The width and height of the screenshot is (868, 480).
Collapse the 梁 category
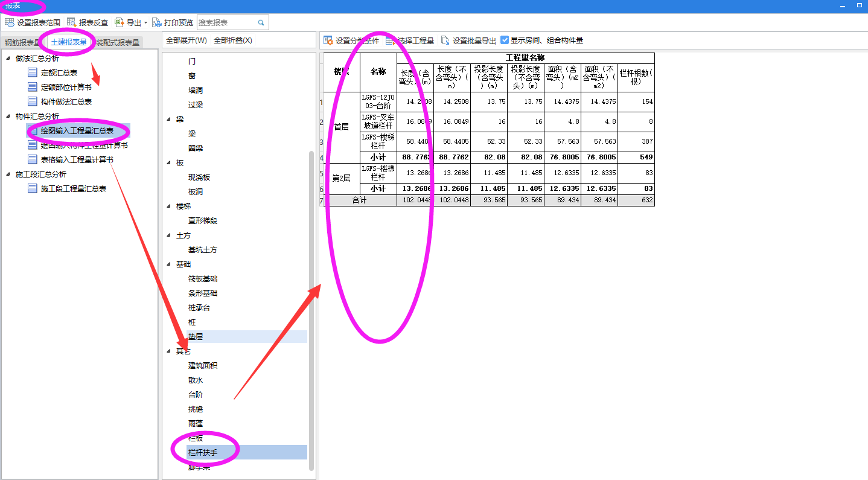click(169, 119)
